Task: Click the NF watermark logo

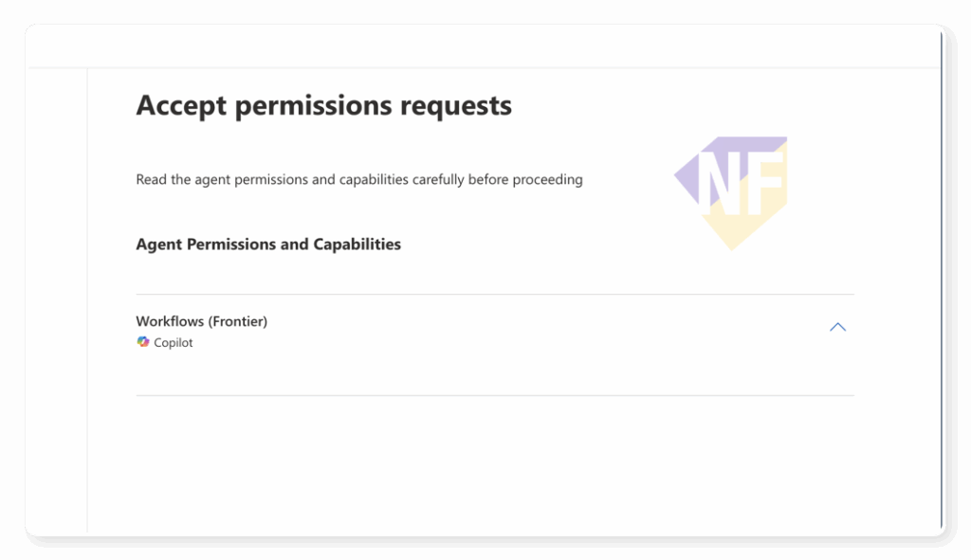Action: point(731,190)
